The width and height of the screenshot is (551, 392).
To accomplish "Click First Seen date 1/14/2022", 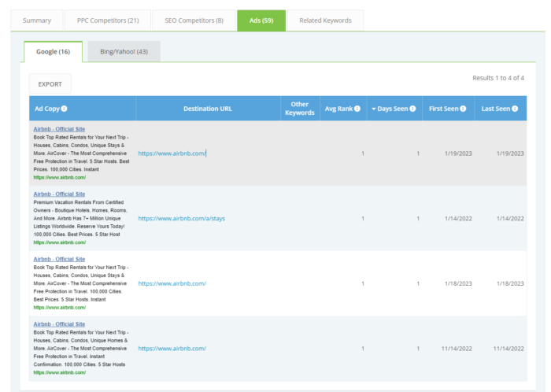I will (458, 218).
